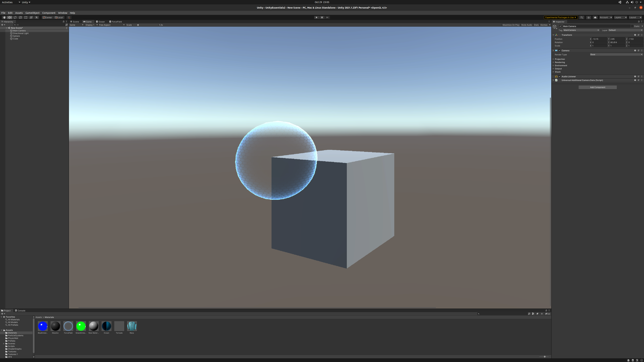Select the Hand (view) tool
The image size is (644, 362).
point(4,17)
